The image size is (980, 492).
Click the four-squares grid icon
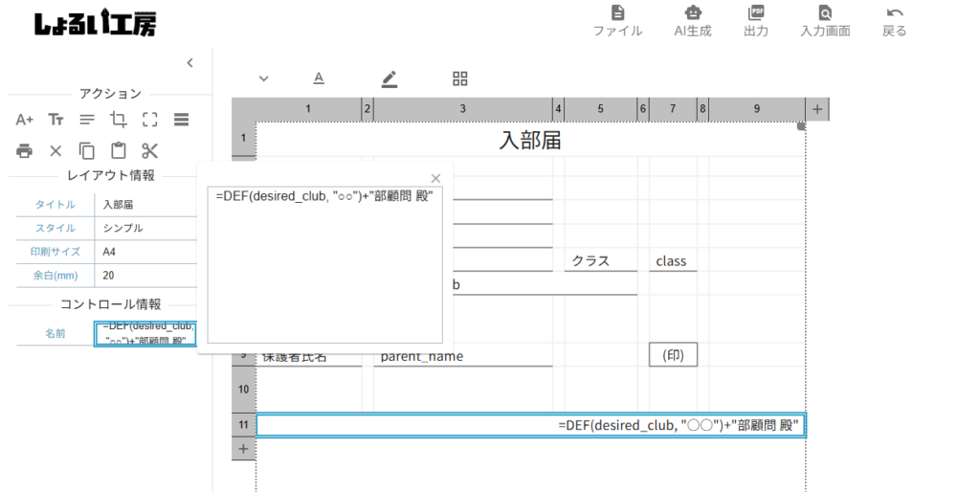(x=460, y=78)
